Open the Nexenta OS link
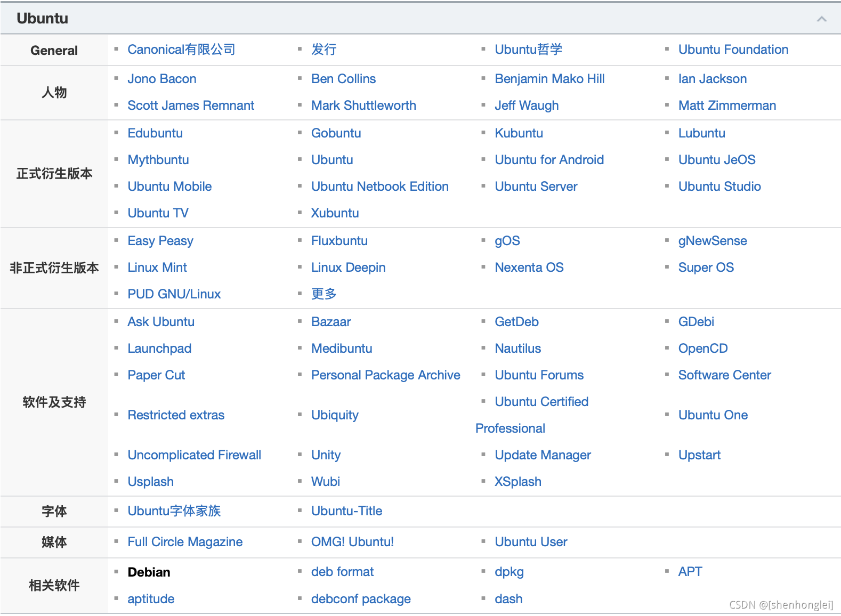The height and width of the screenshot is (616, 841). 529,268
